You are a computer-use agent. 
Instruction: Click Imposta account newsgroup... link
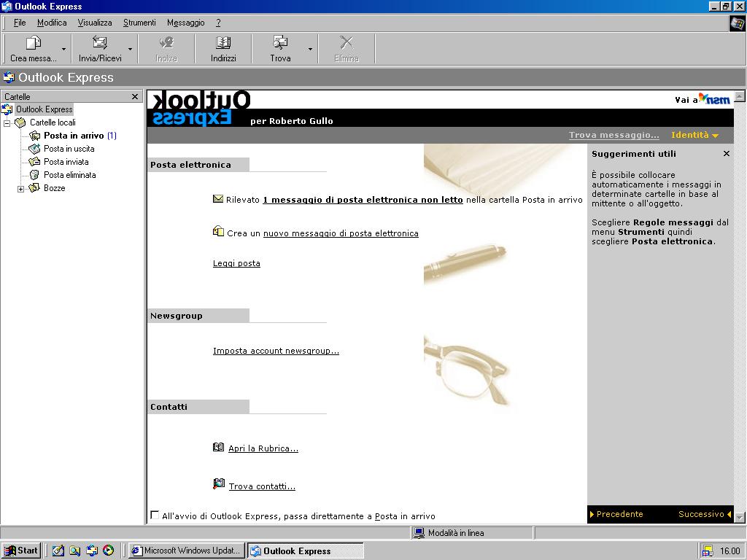pyautogui.click(x=276, y=351)
